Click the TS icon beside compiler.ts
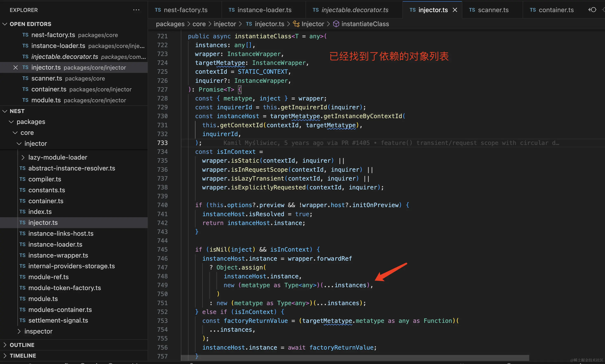The image size is (605, 364). (23, 179)
